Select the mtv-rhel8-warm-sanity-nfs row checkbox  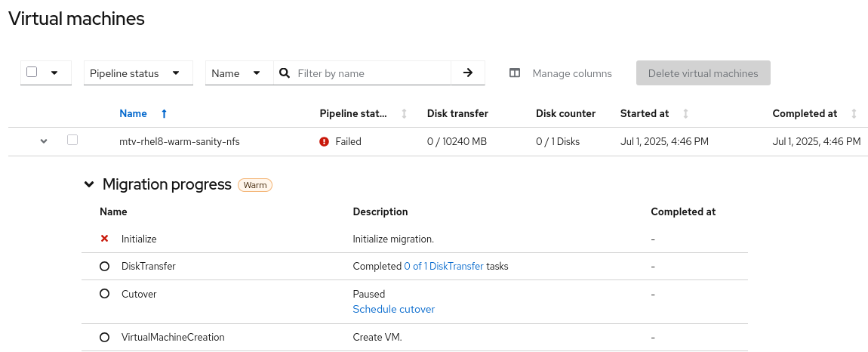pos(72,140)
